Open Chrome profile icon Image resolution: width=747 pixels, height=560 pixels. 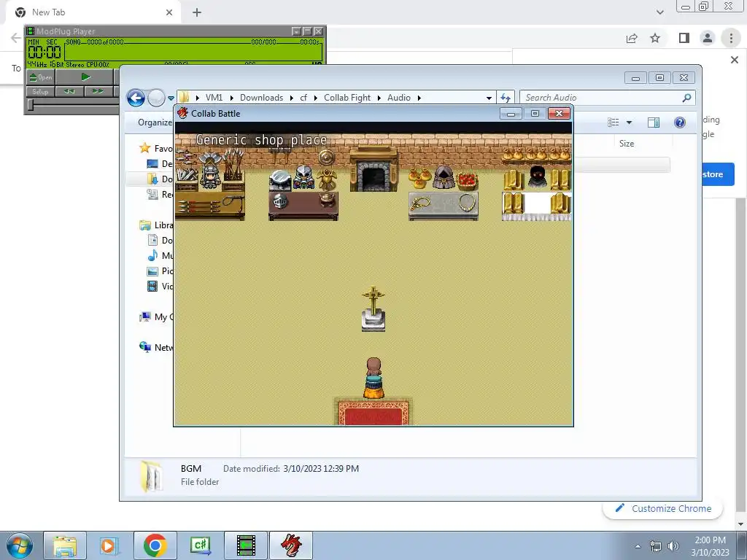coord(708,38)
